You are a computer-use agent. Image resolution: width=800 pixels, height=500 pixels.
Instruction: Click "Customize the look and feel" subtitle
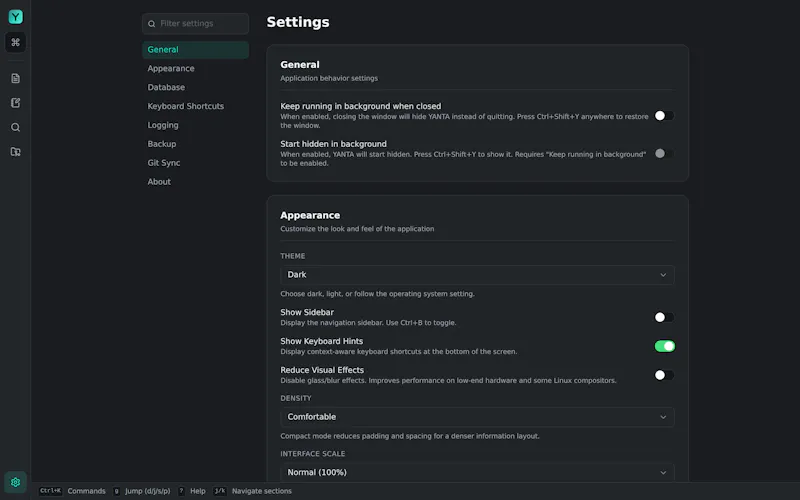point(357,229)
